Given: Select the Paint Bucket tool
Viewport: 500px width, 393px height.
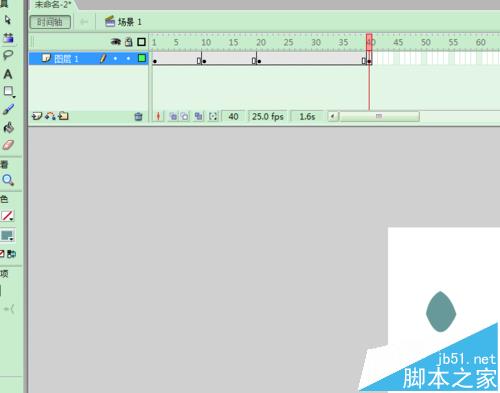Looking at the screenshot, I should (x=8, y=127).
